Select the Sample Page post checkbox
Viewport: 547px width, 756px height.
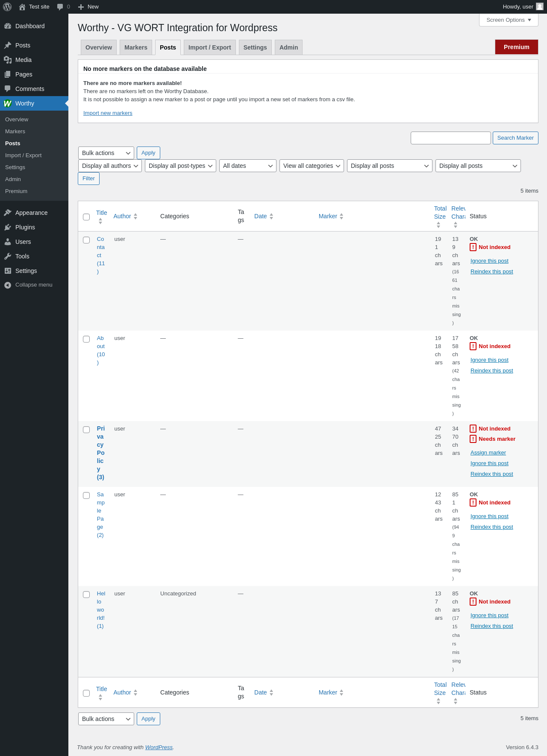(x=86, y=495)
